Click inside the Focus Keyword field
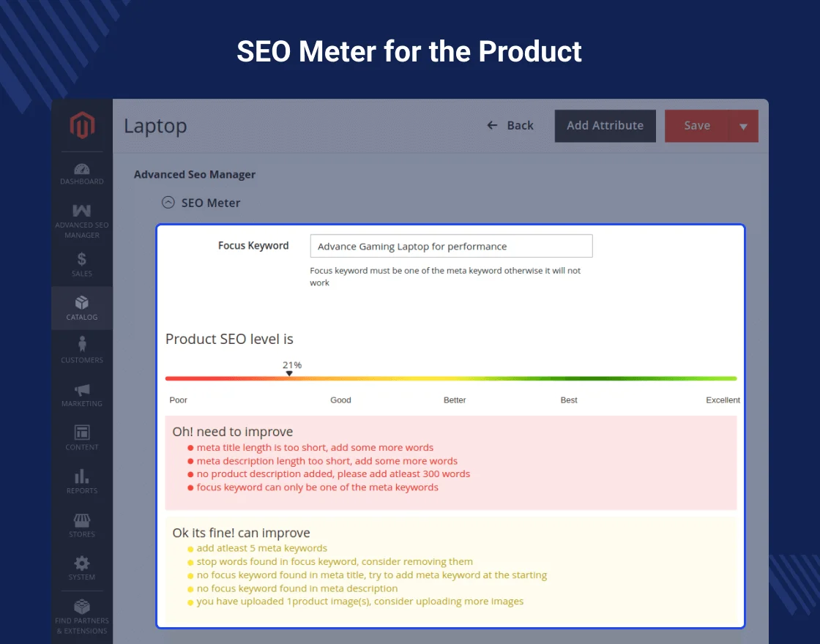Screen dimensions: 820x644 (450, 246)
